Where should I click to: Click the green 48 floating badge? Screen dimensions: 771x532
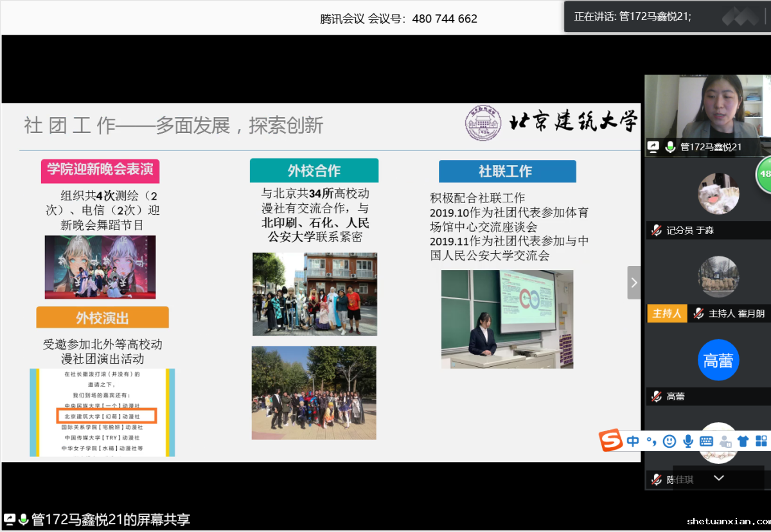[x=765, y=174]
